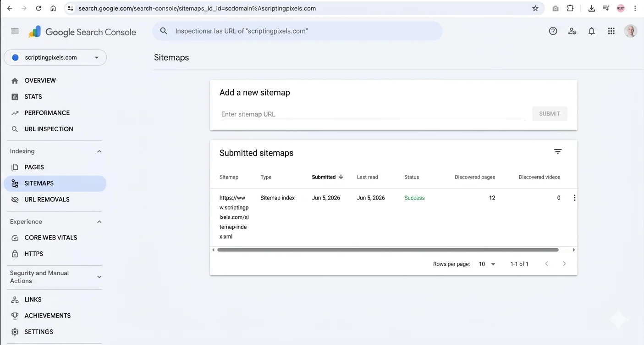Viewport: 644px width, 345px height.
Task: Open users and permissions icon
Action: coord(572,31)
